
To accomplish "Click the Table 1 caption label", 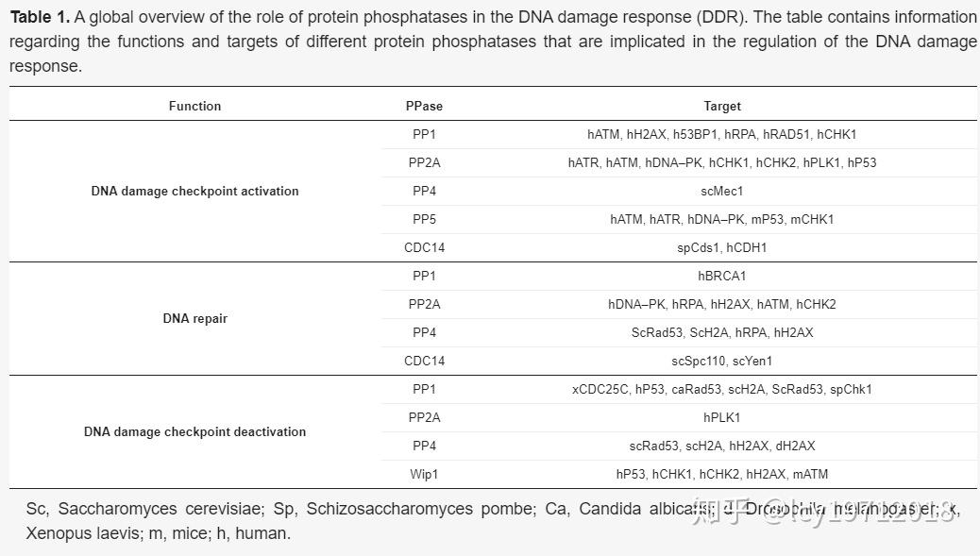I will pyautogui.click(x=40, y=17).
